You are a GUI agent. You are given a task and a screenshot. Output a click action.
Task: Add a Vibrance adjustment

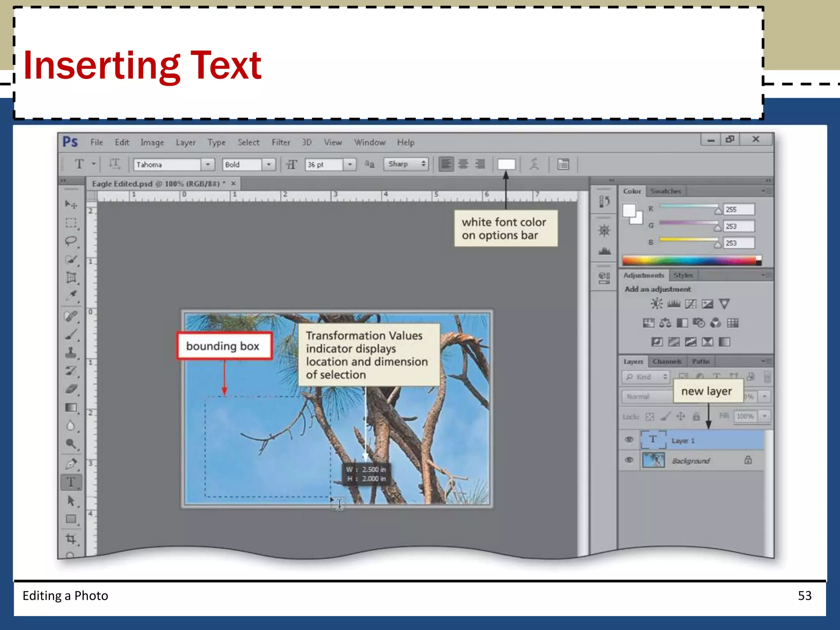coord(724,304)
